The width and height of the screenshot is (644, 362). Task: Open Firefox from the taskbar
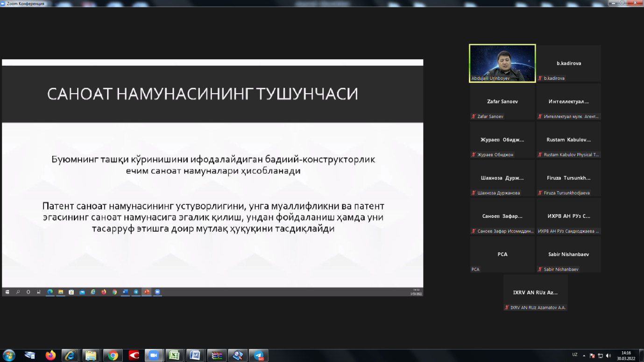(50, 355)
